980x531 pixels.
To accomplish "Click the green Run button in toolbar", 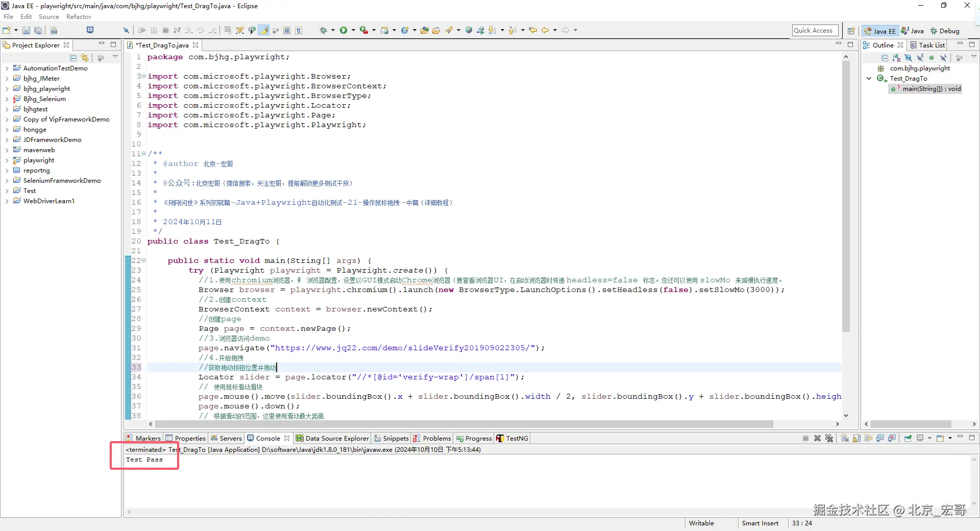I will pyautogui.click(x=344, y=30).
